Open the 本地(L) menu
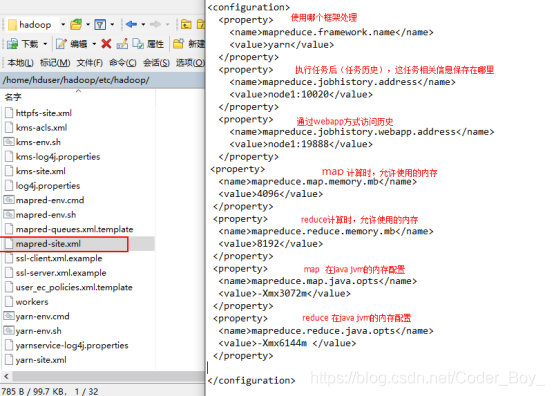554x396 pixels. (x=20, y=63)
